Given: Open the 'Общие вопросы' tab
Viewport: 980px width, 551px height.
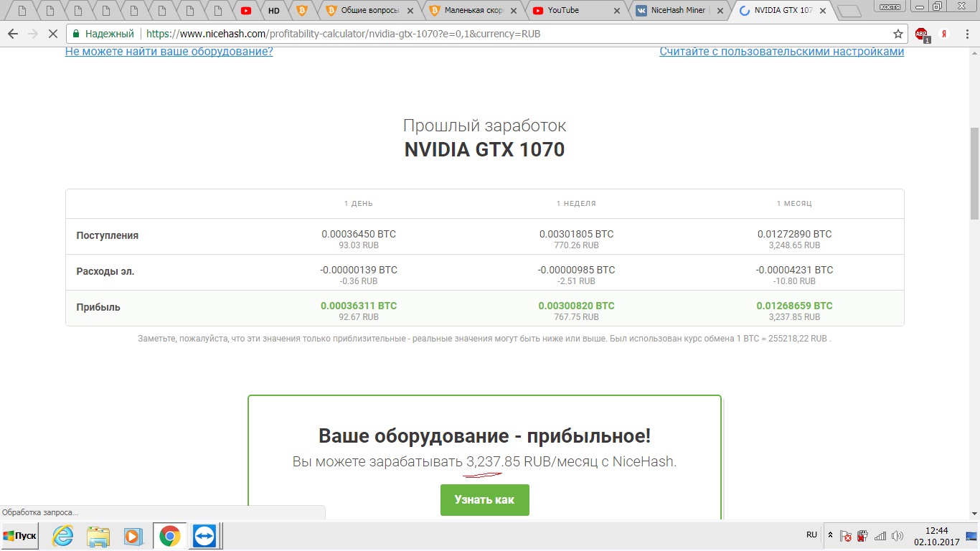Looking at the screenshot, I should 367,11.
